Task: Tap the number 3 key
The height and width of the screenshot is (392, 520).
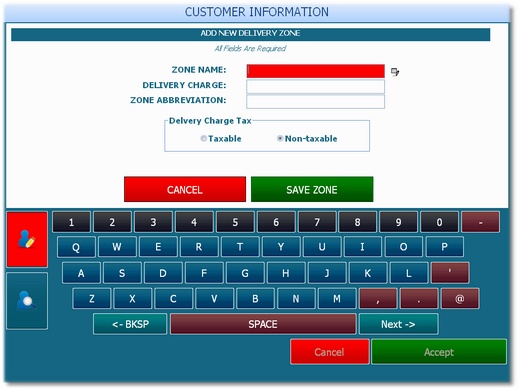Action: pyautogui.click(x=153, y=222)
